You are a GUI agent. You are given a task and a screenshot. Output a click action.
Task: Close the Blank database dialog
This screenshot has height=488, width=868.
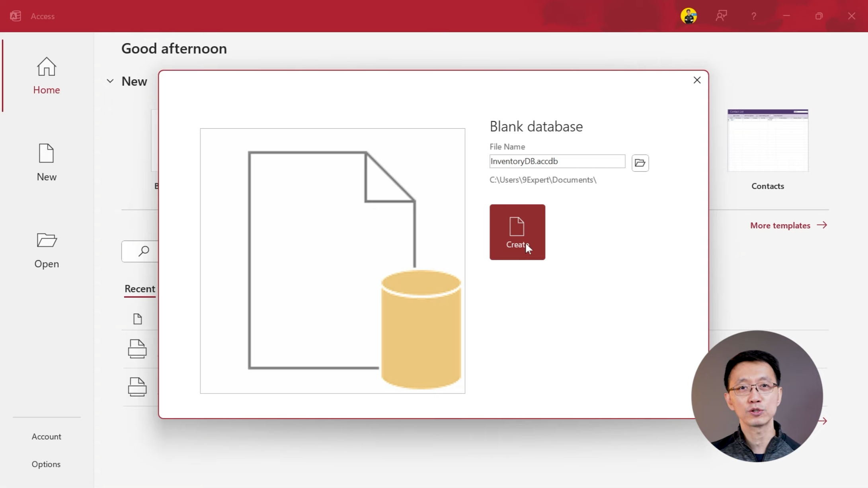(x=697, y=80)
